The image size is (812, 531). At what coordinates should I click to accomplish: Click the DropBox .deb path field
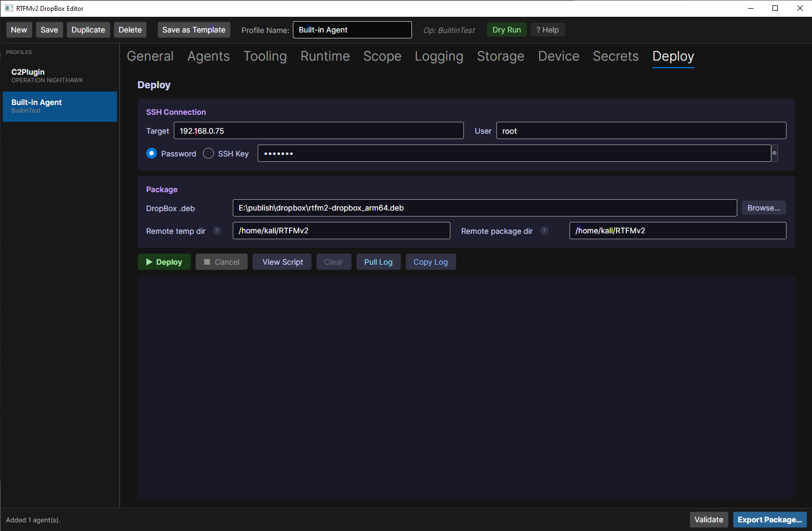pos(485,208)
